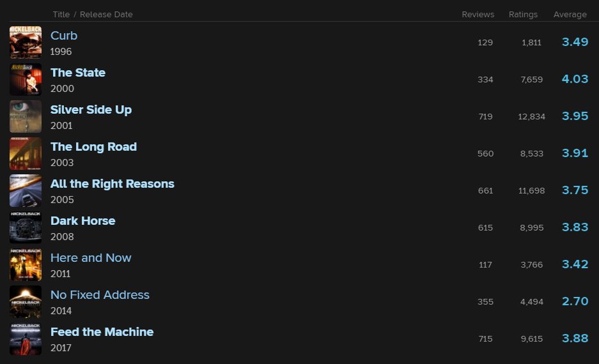Image resolution: width=599 pixels, height=364 pixels.
Task: Click the 2001 year under Silver Side Up
Action: (x=61, y=126)
